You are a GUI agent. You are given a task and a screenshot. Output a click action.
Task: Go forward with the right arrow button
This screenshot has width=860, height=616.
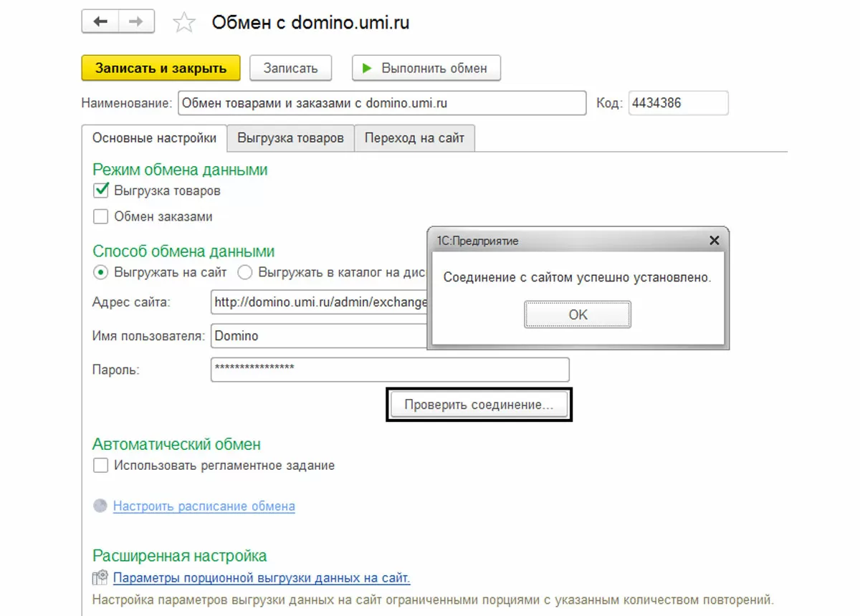coord(136,22)
